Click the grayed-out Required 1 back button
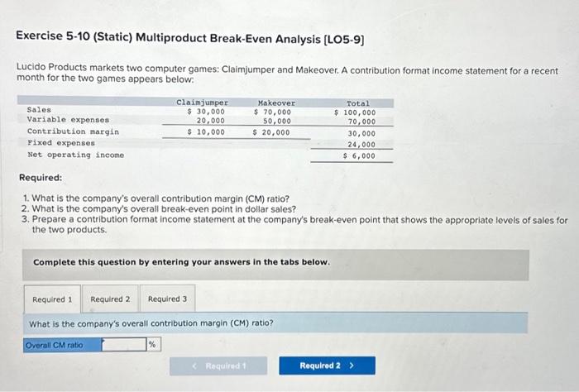The height and width of the screenshot is (392, 579). tap(218, 366)
